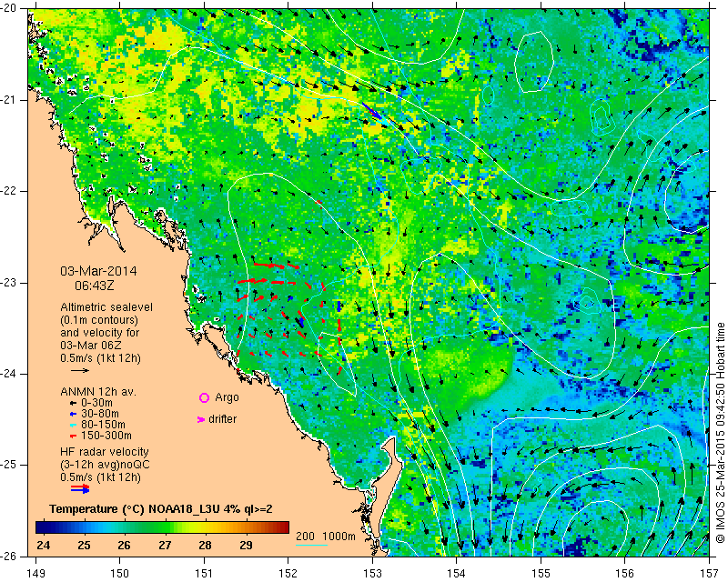Click the "(3-12h avg)noQC" legend text
This screenshot has width=728, height=582.
105,464
